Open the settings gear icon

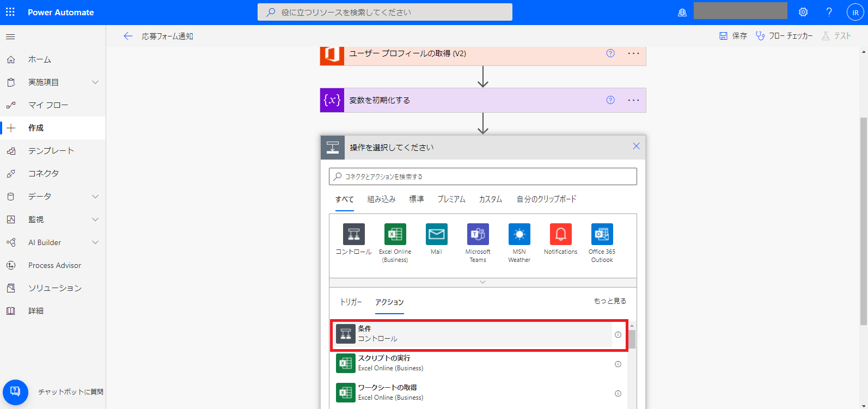[x=803, y=12]
